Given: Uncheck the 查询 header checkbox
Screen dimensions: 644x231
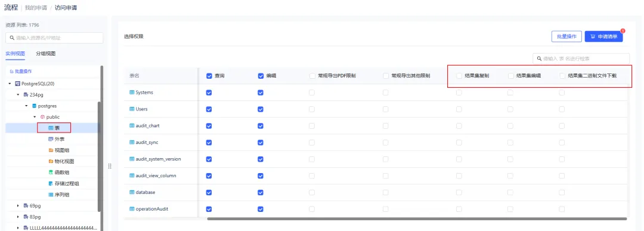Looking at the screenshot, I should click(209, 76).
